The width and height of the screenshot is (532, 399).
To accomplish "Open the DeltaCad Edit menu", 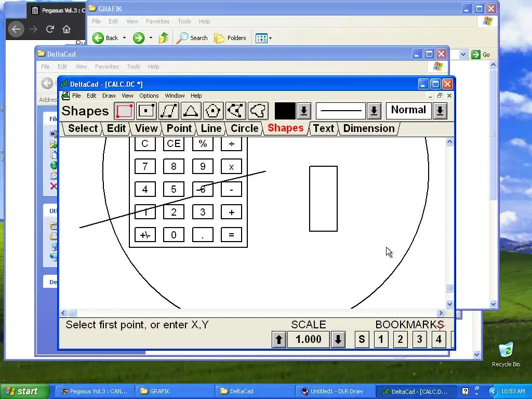I will [91, 96].
